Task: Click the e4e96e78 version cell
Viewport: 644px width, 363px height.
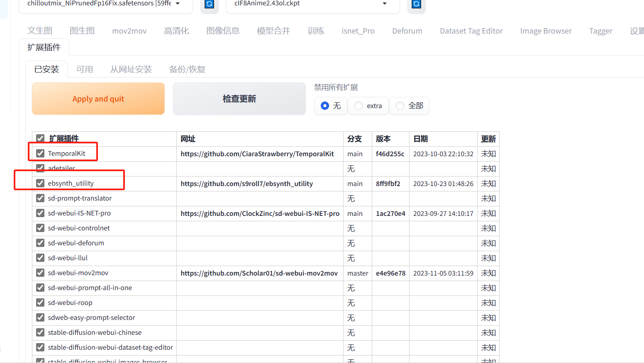Action: pyautogui.click(x=390, y=273)
